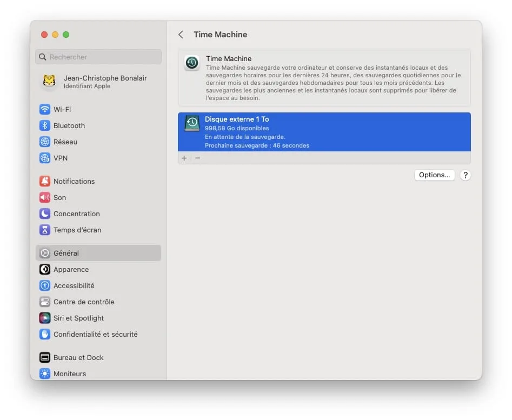Click the Time Machine window title
512x420 pixels.
[x=221, y=35]
